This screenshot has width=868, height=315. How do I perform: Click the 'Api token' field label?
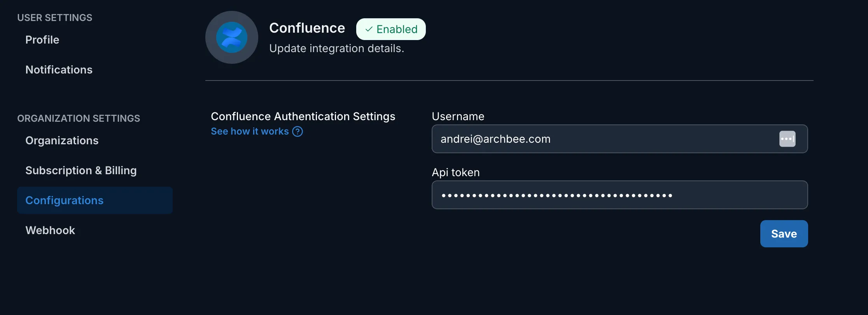click(456, 172)
